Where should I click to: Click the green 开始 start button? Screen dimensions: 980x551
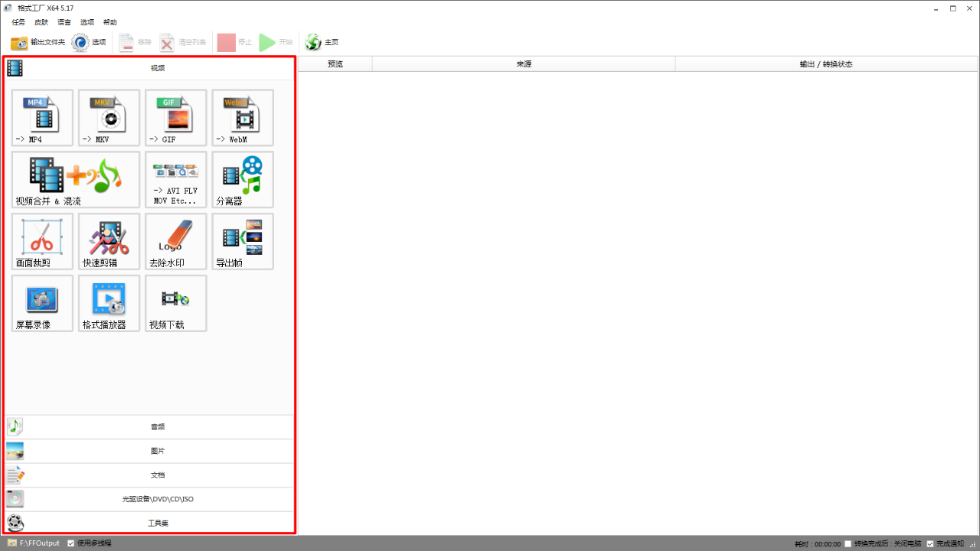tap(276, 43)
